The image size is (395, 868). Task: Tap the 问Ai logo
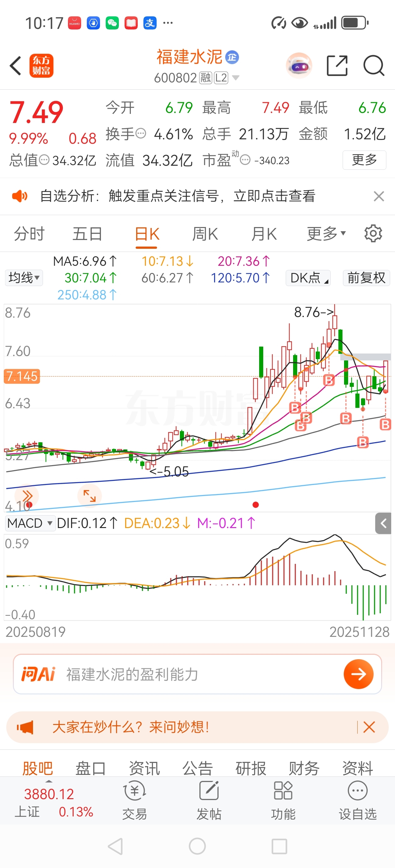click(38, 674)
